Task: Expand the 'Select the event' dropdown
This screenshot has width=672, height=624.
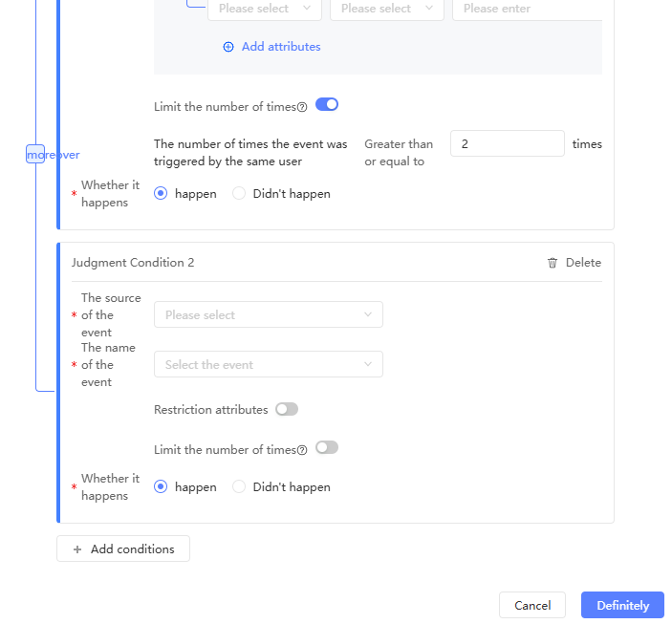Action: (x=268, y=364)
